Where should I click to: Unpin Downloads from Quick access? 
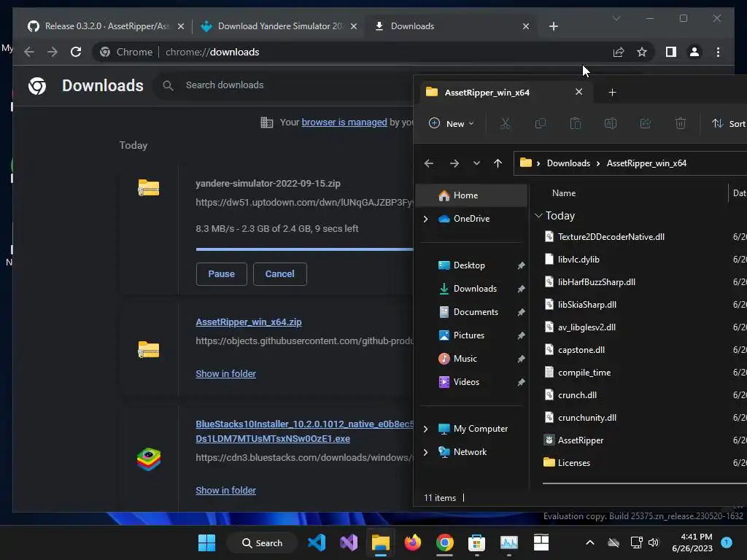click(x=521, y=289)
